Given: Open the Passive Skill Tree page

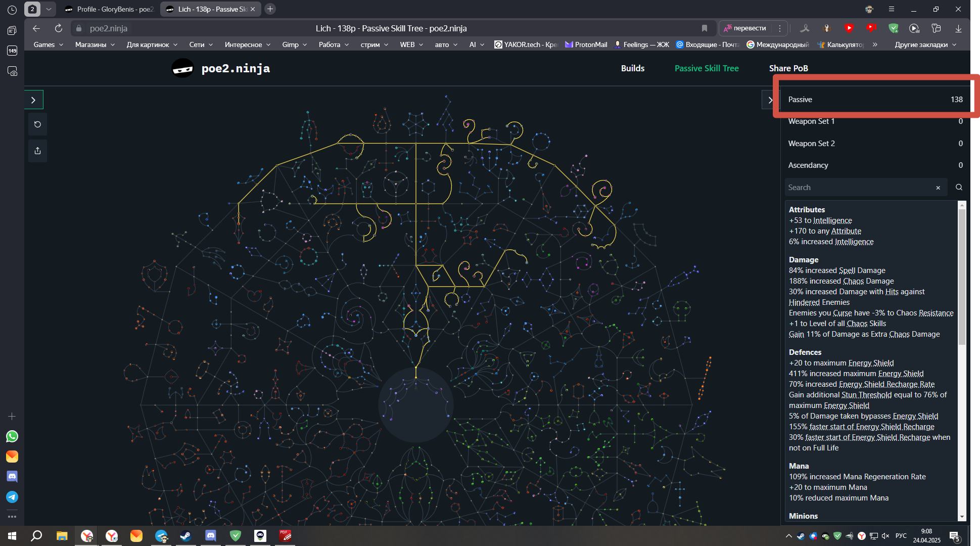Looking at the screenshot, I should [x=707, y=68].
